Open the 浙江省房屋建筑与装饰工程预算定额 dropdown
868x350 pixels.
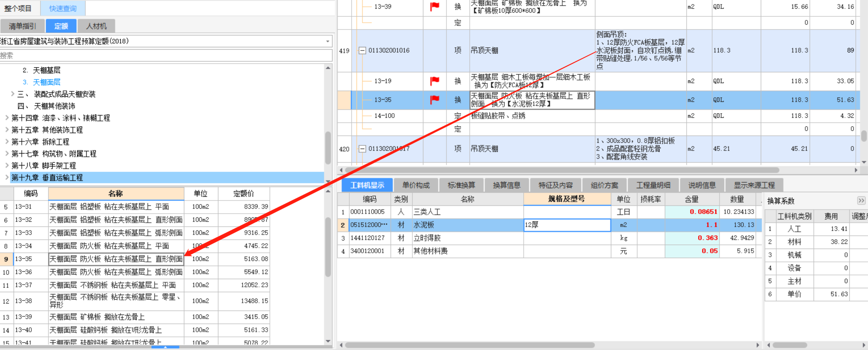[x=327, y=41]
